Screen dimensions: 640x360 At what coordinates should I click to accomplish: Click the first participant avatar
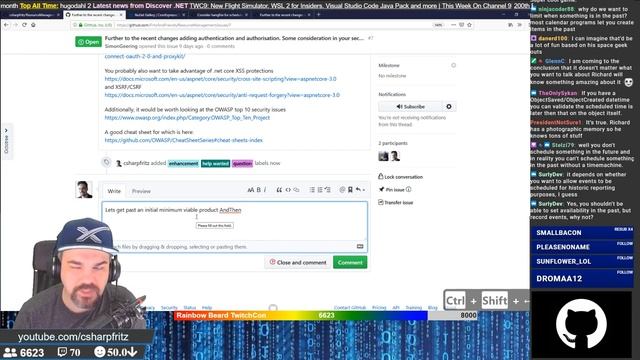click(x=383, y=156)
